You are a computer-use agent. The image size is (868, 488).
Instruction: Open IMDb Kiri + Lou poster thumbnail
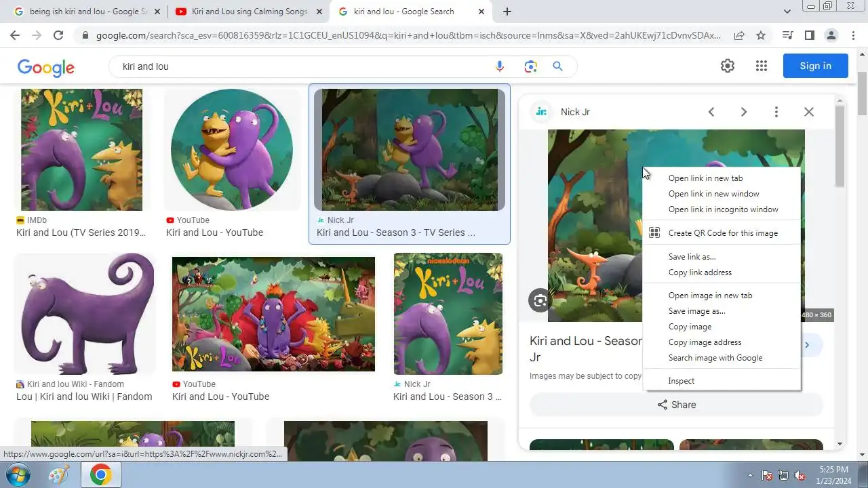pyautogui.click(x=82, y=150)
